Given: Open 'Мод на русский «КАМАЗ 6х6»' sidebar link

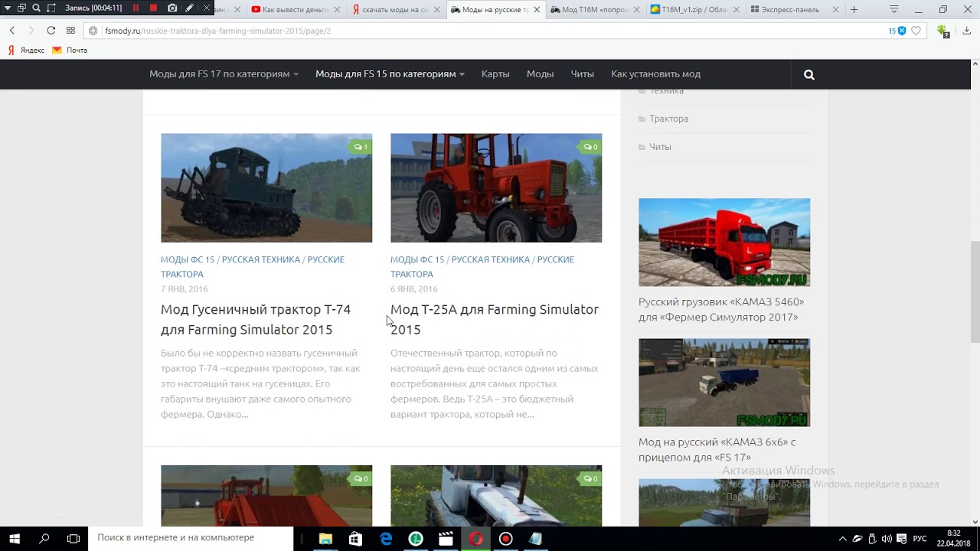Looking at the screenshot, I should pyautogui.click(x=717, y=450).
